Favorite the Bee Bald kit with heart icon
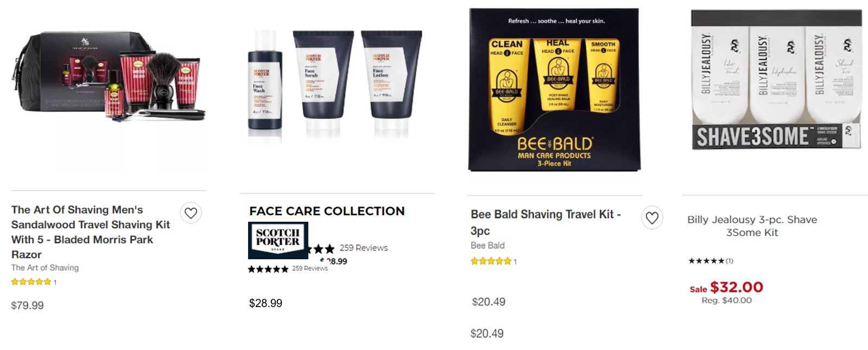868x350 pixels. click(652, 218)
